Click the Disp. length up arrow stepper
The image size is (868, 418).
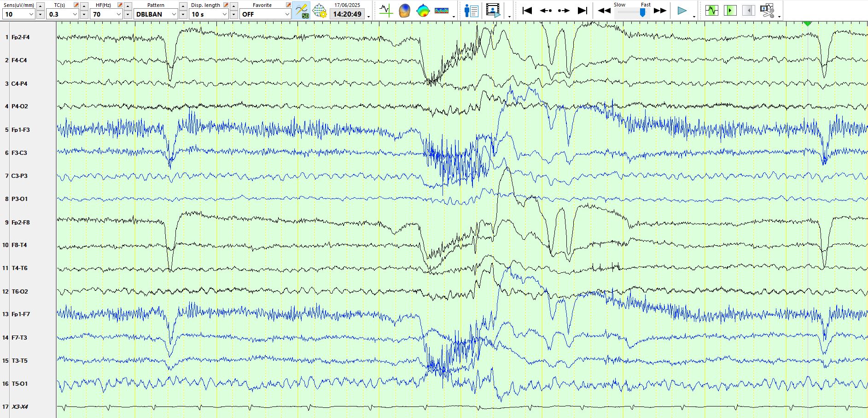pyautogui.click(x=234, y=6)
